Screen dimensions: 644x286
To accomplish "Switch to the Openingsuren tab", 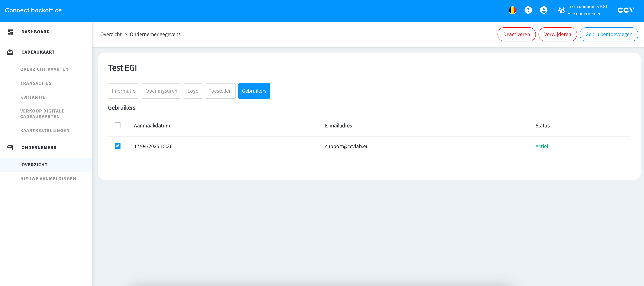I will 161,91.
